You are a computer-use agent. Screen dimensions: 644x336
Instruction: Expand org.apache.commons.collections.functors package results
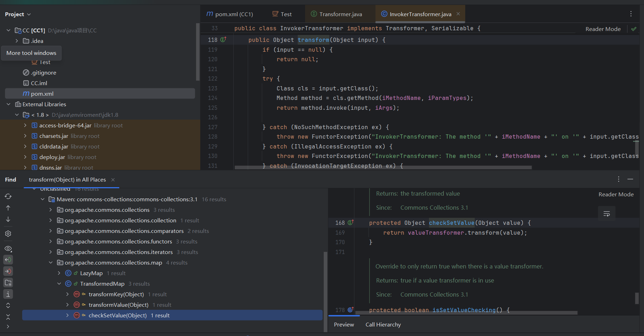pos(51,242)
